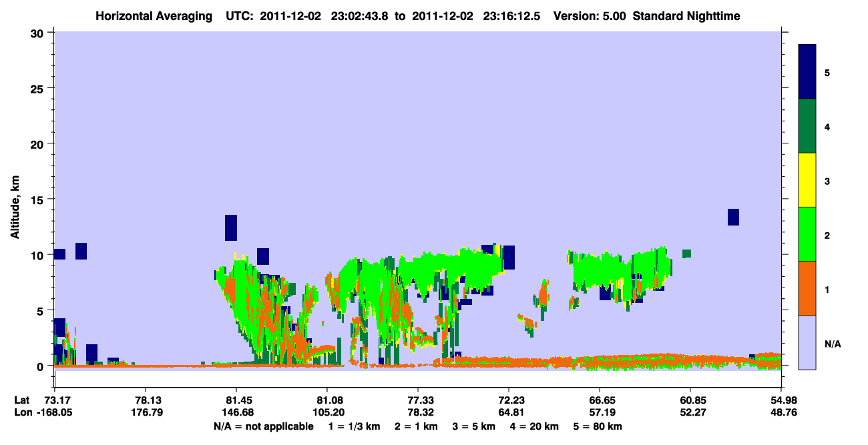Click the navy blue color band labeled 5

(x=807, y=72)
